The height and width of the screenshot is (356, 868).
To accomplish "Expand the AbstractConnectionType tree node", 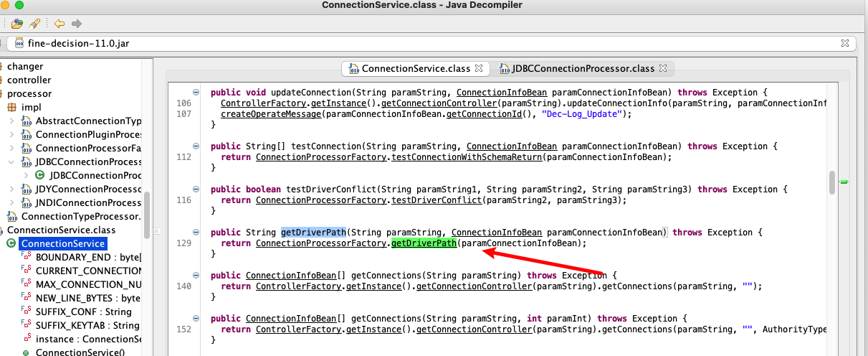I will [x=11, y=121].
